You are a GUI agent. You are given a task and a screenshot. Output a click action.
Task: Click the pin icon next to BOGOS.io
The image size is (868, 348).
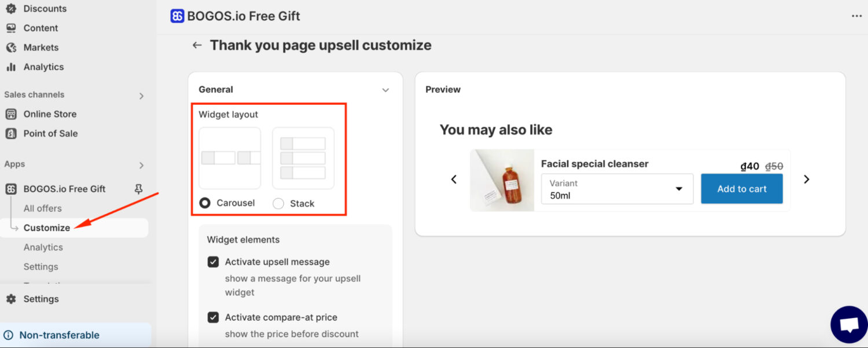point(138,189)
